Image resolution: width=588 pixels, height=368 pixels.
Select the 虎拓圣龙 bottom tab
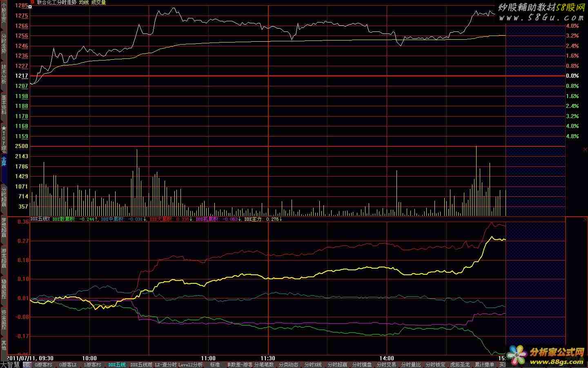[460, 365]
